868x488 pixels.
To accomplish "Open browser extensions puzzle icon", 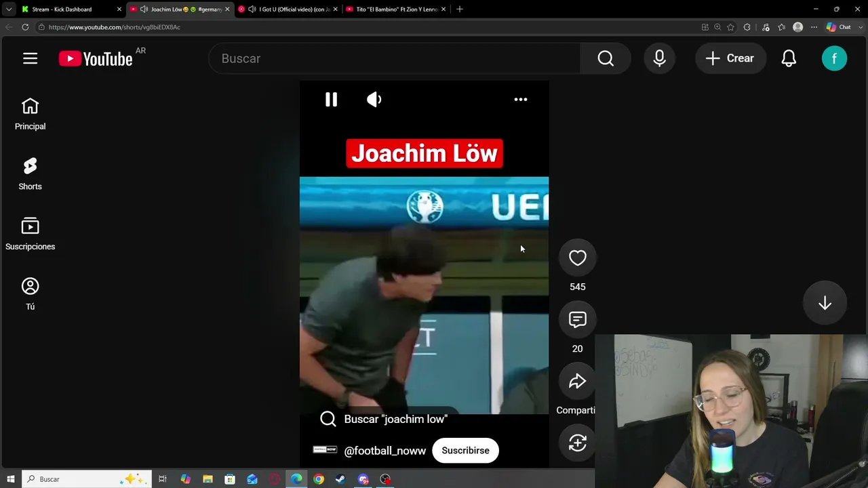I will pos(747,27).
